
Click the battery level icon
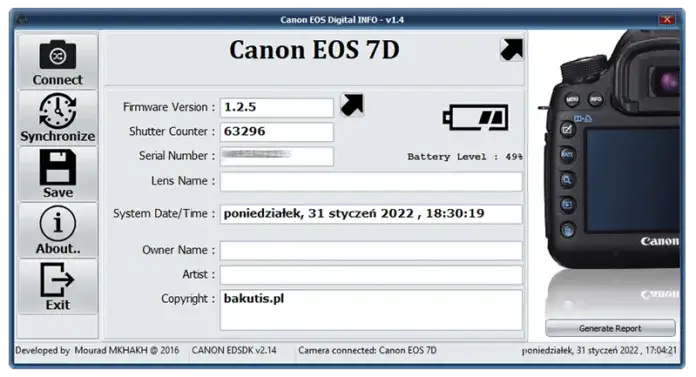pyautogui.click(x=475, y=118)
